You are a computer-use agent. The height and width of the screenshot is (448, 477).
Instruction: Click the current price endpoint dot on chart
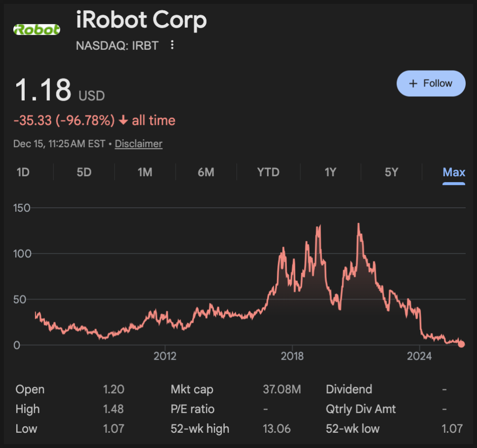click(x=461, y=344)
